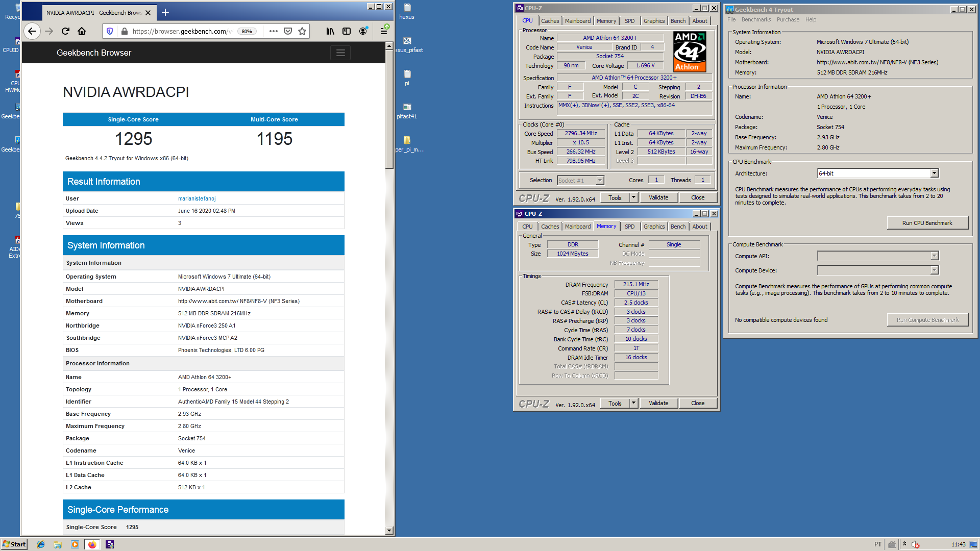The image size is (980, 551).
Task: Open marianistefanoj user link
Action: pyautogui.click(x=197, y=198)
